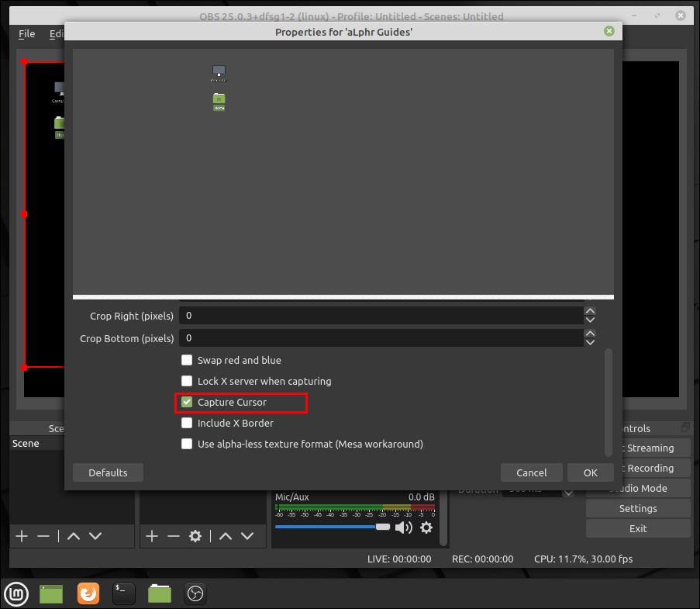The width and height of the screenshot is (700, 609).
Task: Click the Defaults button
Action: [x=108, y=472]
